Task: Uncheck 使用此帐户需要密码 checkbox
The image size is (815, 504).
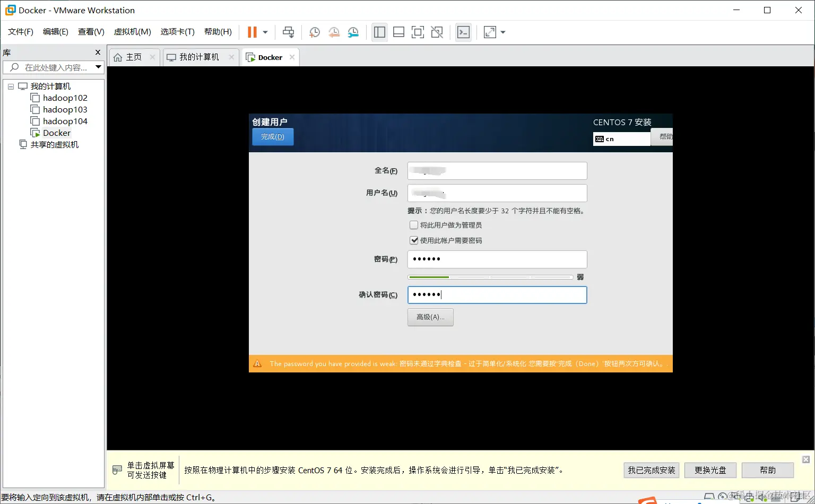Action: pos(414,240)
